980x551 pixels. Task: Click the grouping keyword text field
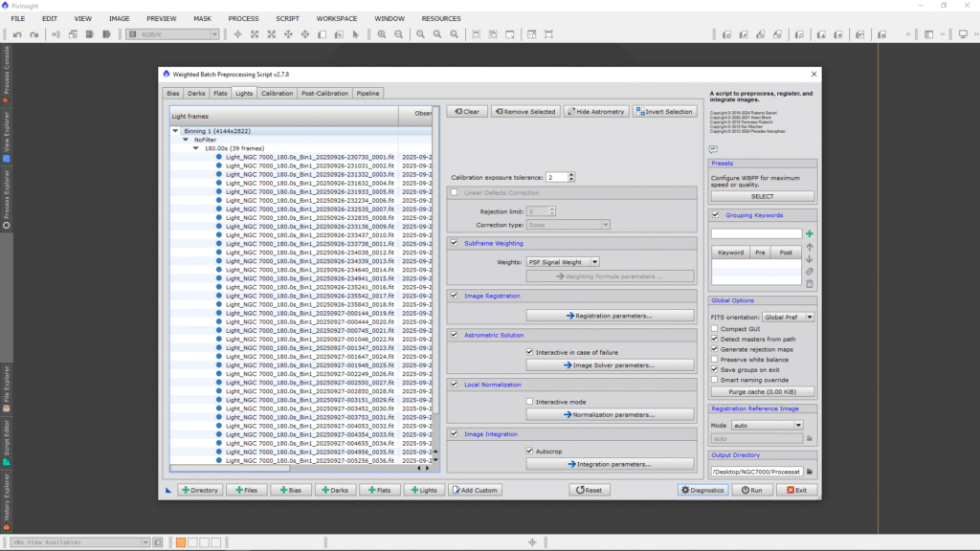pos(755,233)
